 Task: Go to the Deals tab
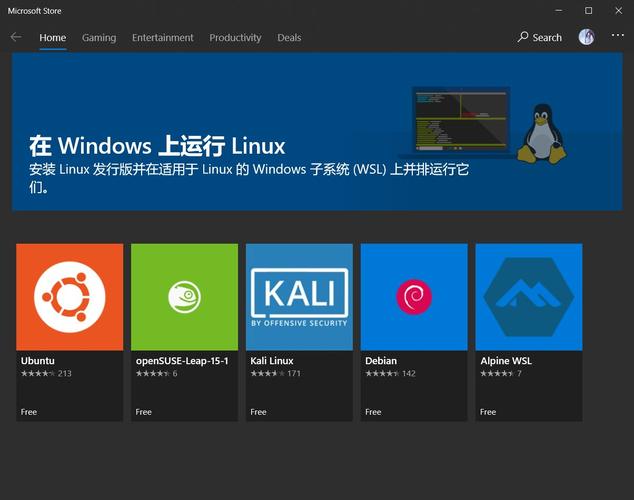[289, 38]
